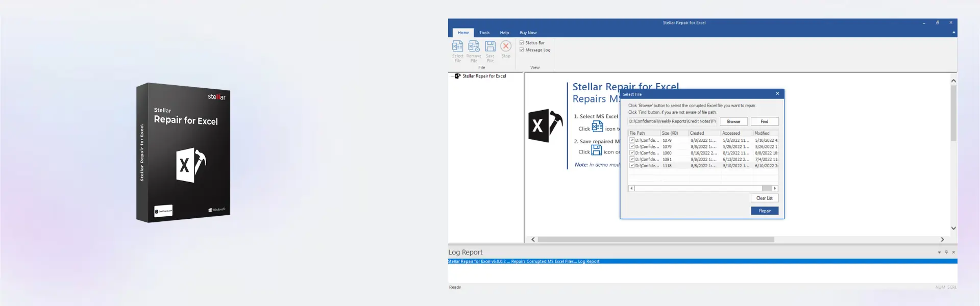Uncheck the file row with size 1118
980x306 pixels.
point(632,165)
